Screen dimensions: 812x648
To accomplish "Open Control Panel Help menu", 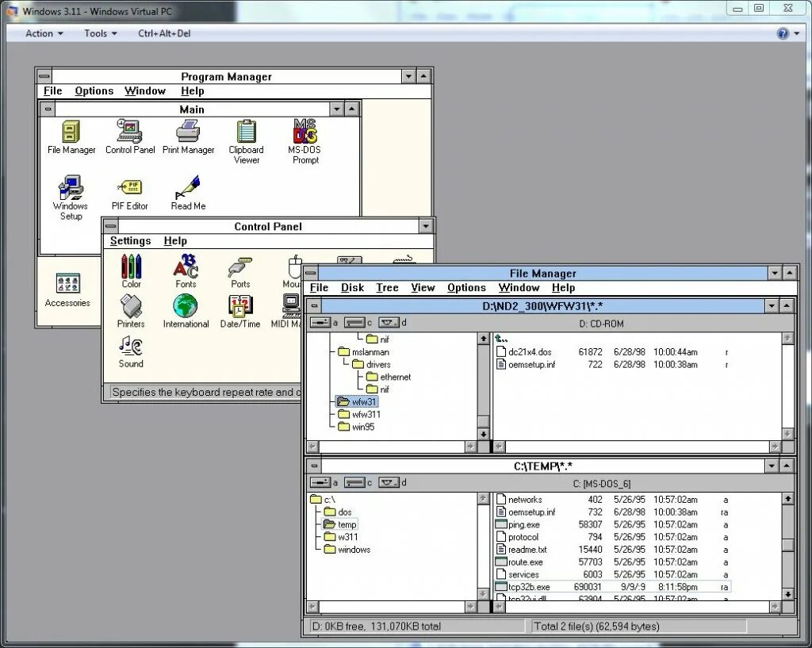I will click(x=175, y=241).
